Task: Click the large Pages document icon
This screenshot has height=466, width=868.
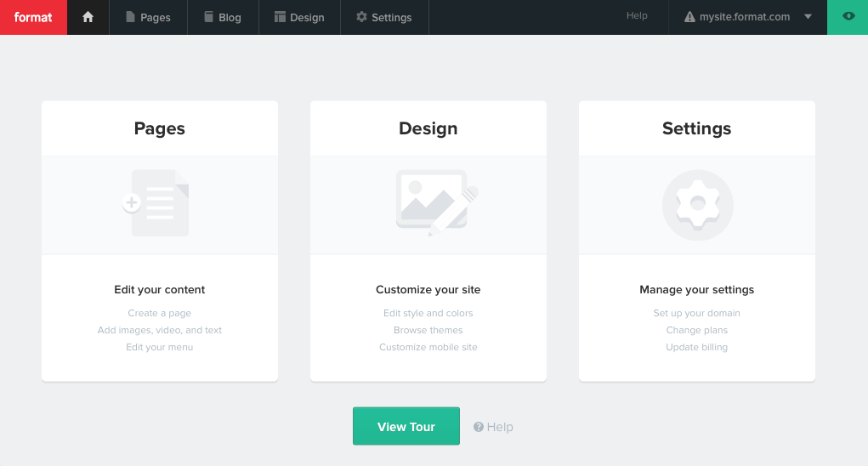Action: [159, 204]
